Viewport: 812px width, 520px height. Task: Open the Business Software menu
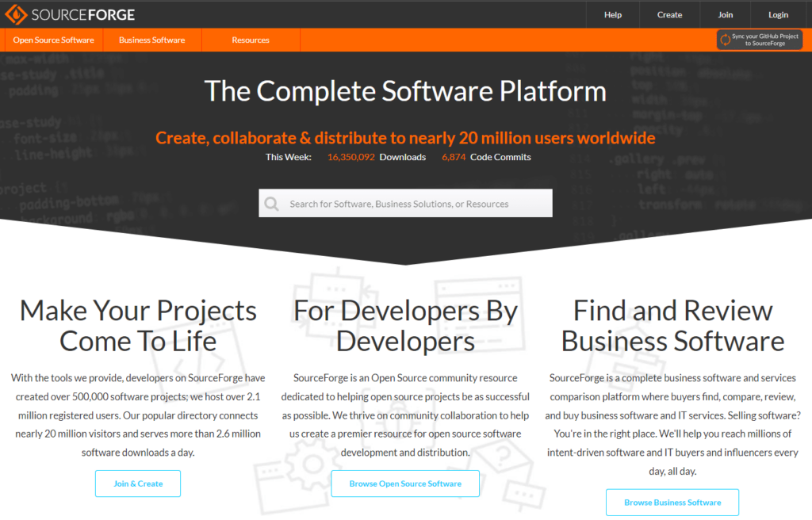(x=153, y=39)
